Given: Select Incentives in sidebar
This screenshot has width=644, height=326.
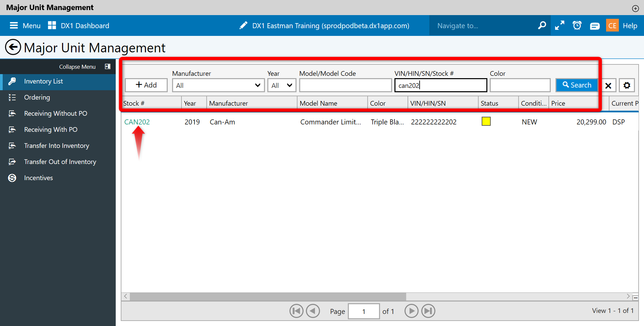Looking at the screenshot, I should [58, 178].
